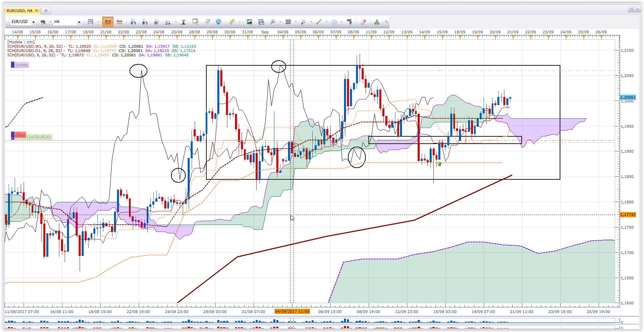
Task: Expand the chart link options arrow
Action: [x=50, y=22]
